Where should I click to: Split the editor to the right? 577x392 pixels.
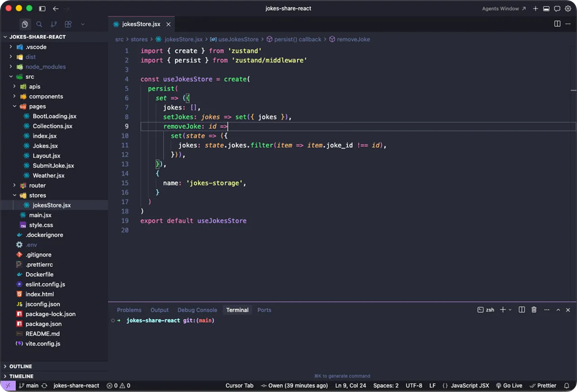tap(557, 24)
